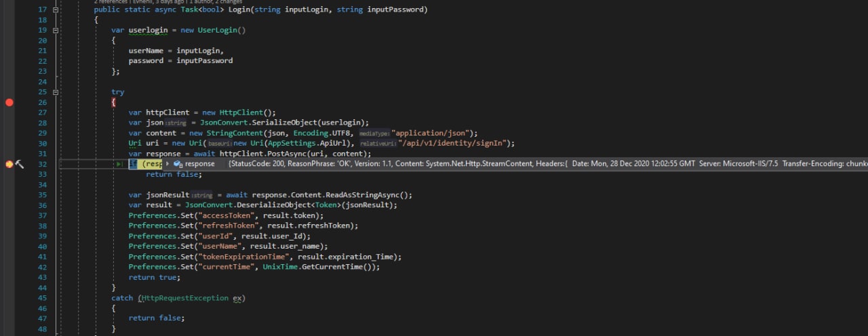Click the relativeUri inline parameter hint
This screenshot has height=336, width=868.
pos(377,144)
